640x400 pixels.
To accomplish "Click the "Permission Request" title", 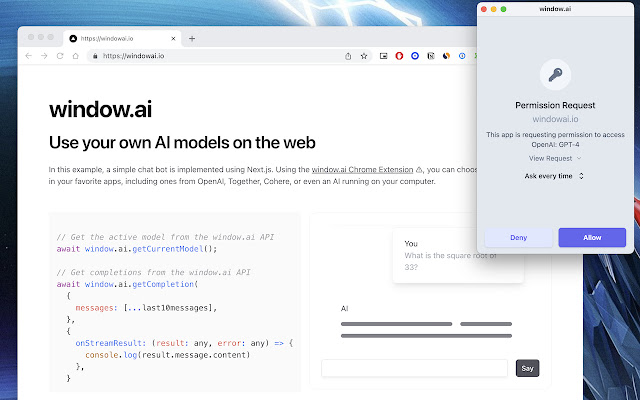I will point(555,105).
